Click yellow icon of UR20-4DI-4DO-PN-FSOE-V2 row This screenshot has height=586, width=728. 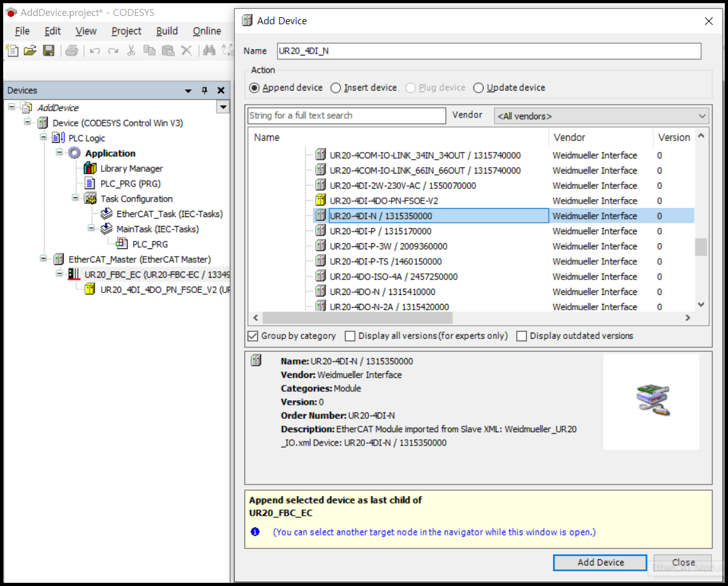pyautogui.click(x=320, y=200)
